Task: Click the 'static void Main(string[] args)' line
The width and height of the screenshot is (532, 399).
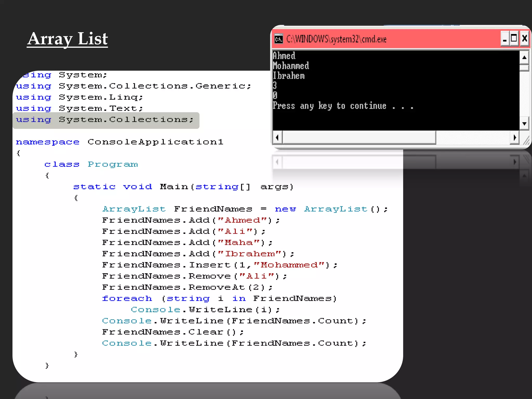Action: [x=183, y=187]
